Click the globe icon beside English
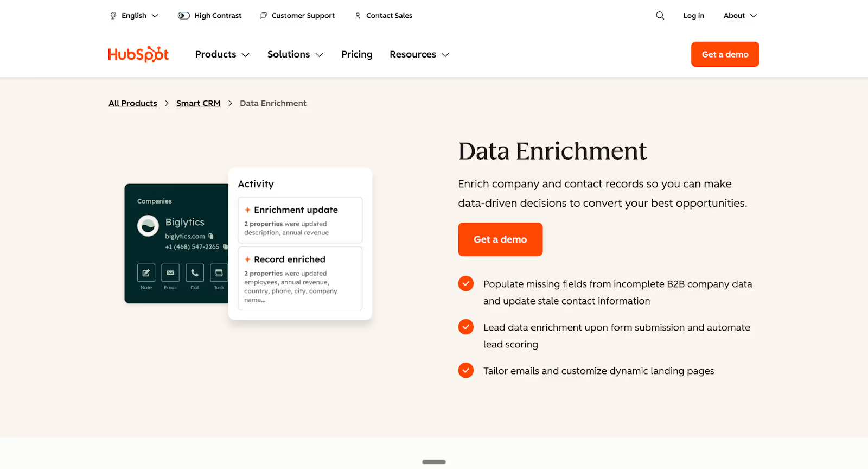 click(x=113, y=16)
